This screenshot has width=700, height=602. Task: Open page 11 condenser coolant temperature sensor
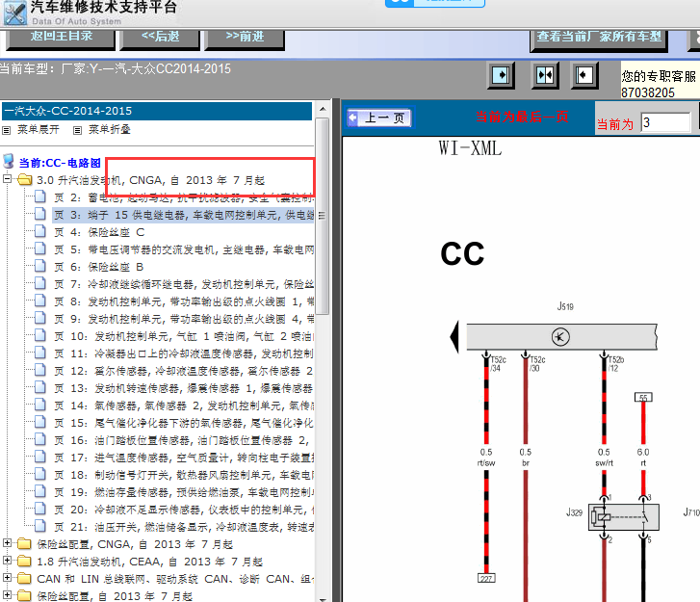(x=184, y=353)
